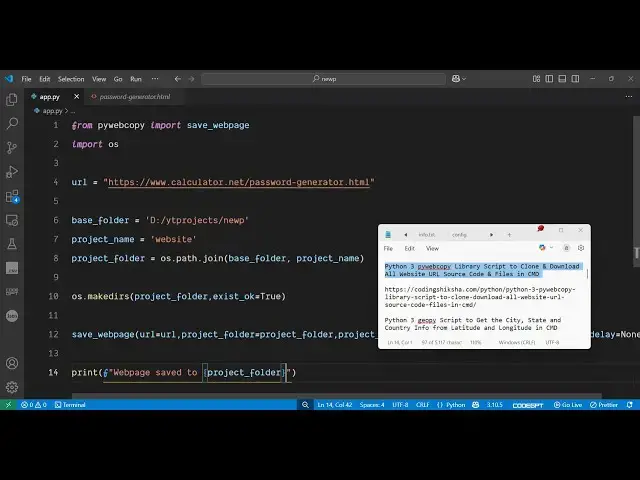Image resolution: width=640 pixels, height=480 pixels.
Task: Close the app.py editor tab
Action: click(76, 97)
